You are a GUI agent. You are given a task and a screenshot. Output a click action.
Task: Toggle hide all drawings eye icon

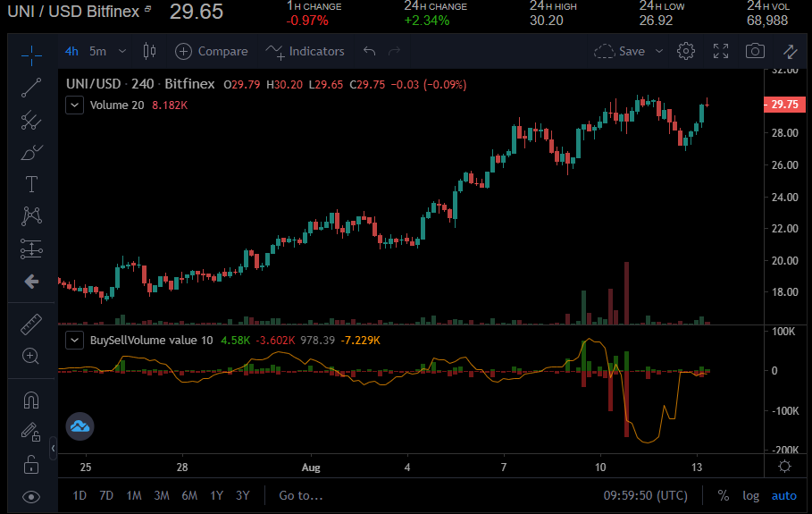pyautogui.click(x=31, y=497)
